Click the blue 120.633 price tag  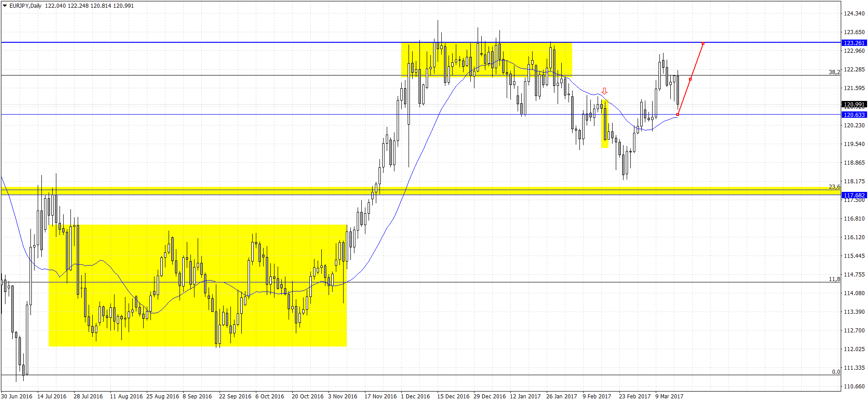854,115
